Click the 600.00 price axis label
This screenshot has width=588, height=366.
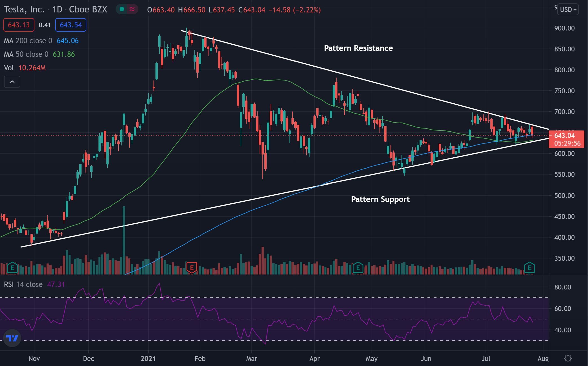[564, 154]
